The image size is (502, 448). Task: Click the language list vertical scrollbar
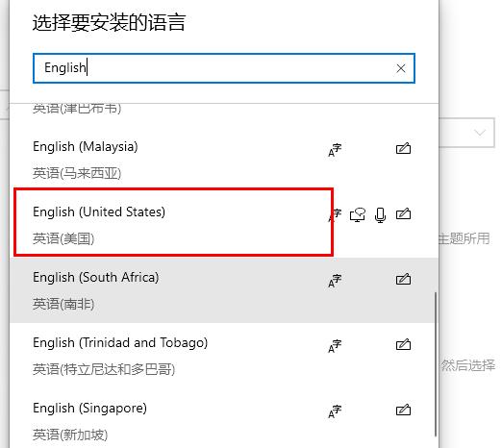(436, 364)
